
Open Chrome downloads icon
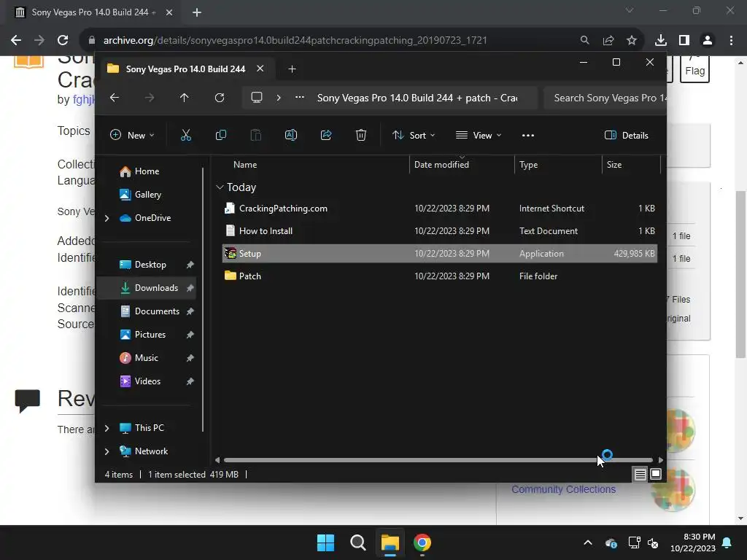660,40
